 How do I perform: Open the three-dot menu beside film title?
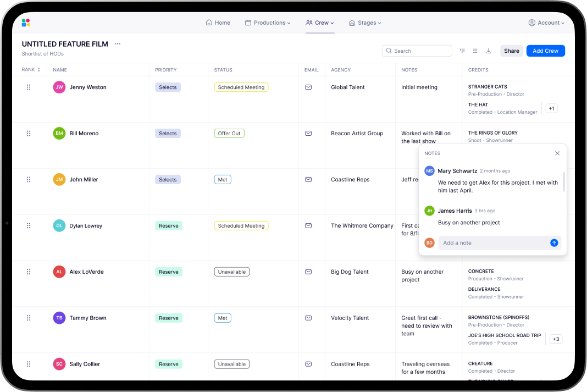click(x=118, y=44)
